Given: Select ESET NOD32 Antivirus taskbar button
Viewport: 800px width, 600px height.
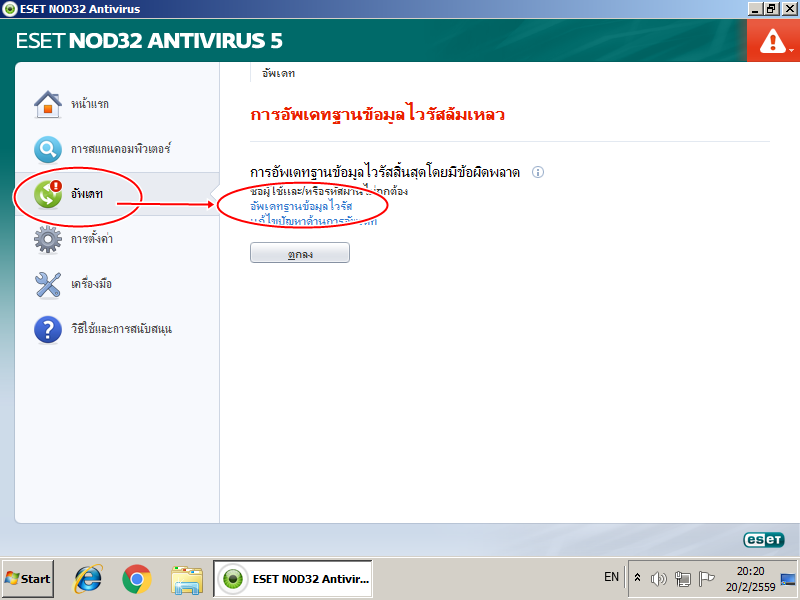Looking at the screenshot, I should point(293,579).
